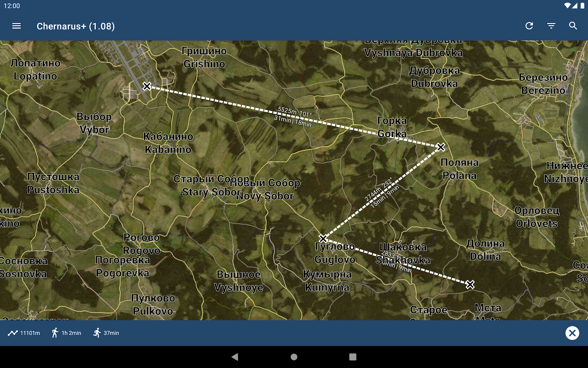Tap the Nizhnoye town label

pyautogui.click(x=567, y=172)
